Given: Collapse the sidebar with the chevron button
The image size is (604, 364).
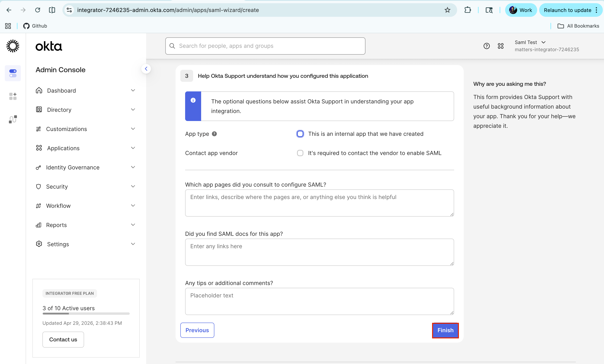Looking at the screenshot, I should [146, 69].
